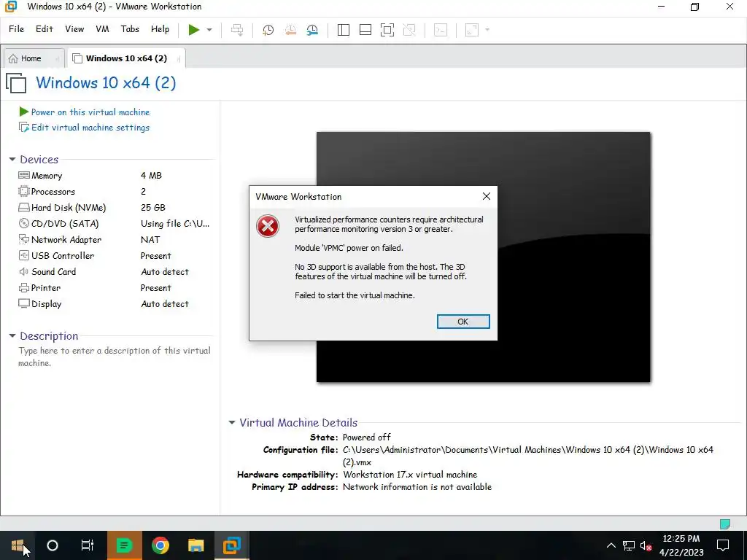Click the teal message log status icon
747x560 pixels.
(x=724, y=524)
